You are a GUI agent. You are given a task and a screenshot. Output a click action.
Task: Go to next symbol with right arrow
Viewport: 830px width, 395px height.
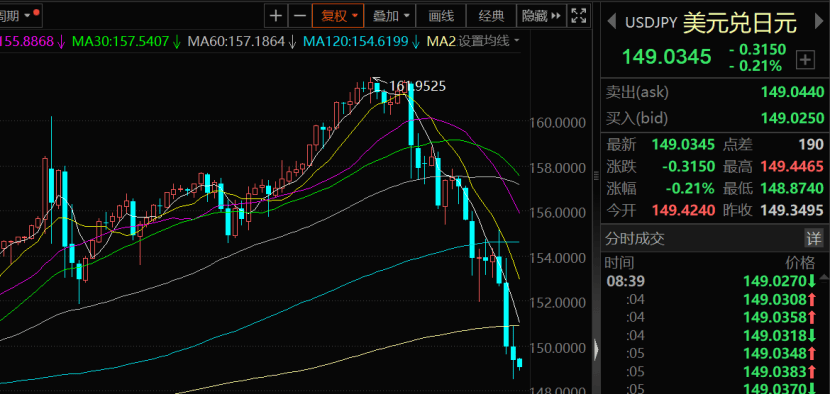(816, 22)
